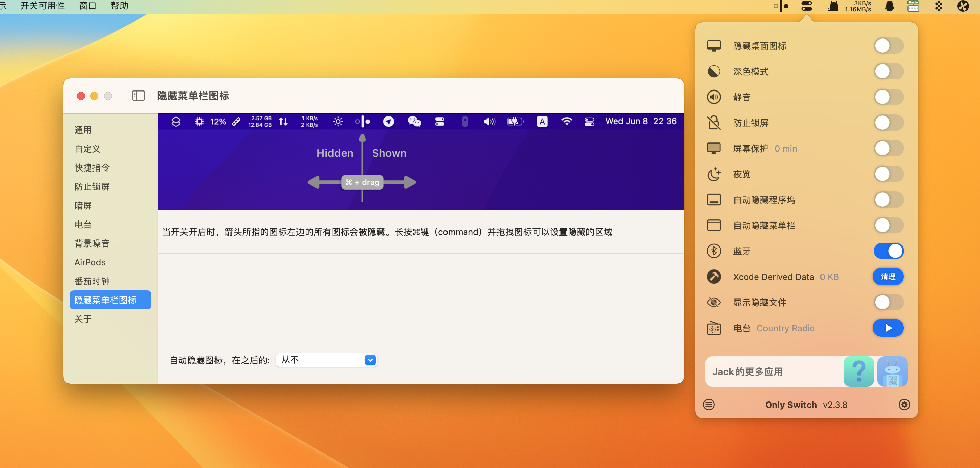Clean Xcode Derived Data with 清理 button
The width and height of the screenshot is (980, 468).
[888, 277]
